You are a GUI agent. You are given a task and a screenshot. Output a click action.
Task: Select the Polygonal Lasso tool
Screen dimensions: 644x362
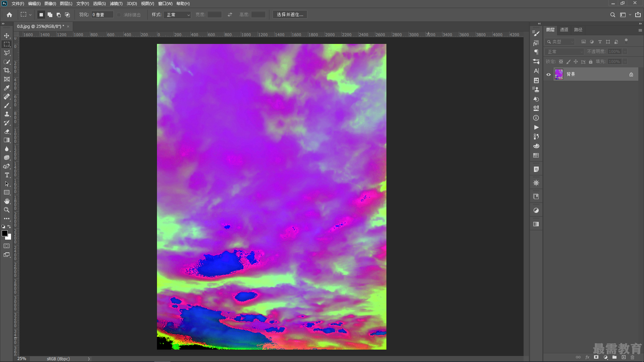tap(7, 53)
